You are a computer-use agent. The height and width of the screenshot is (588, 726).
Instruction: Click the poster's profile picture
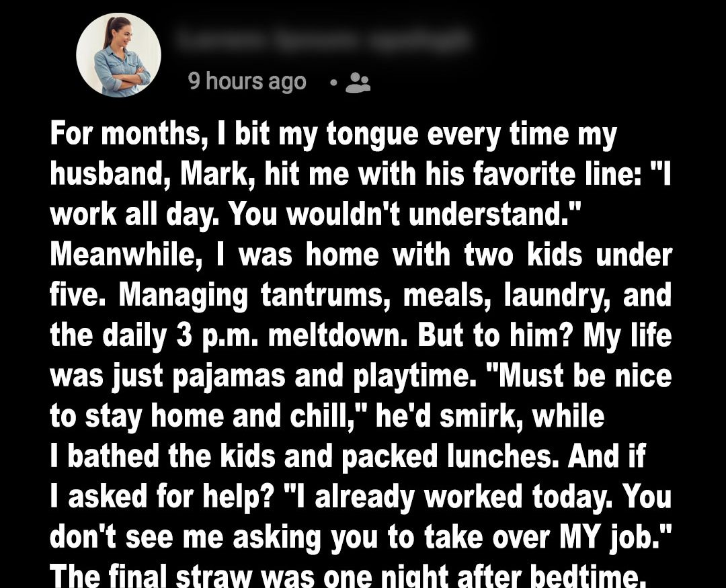coord(118,54)
